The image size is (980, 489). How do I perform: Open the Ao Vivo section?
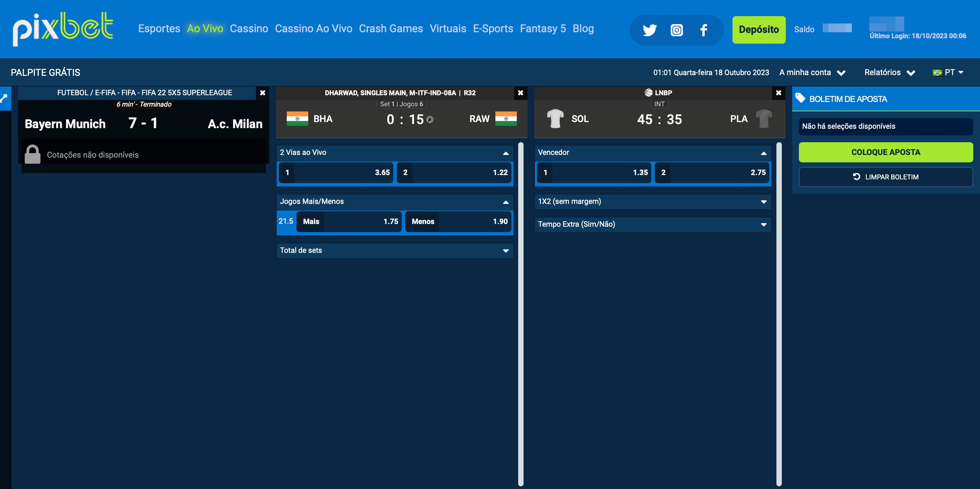[205, 29]
